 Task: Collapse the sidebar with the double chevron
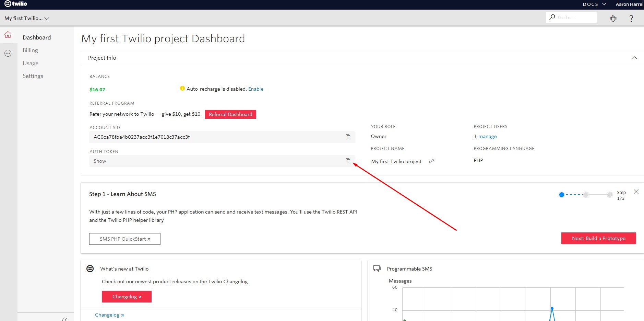64,319
